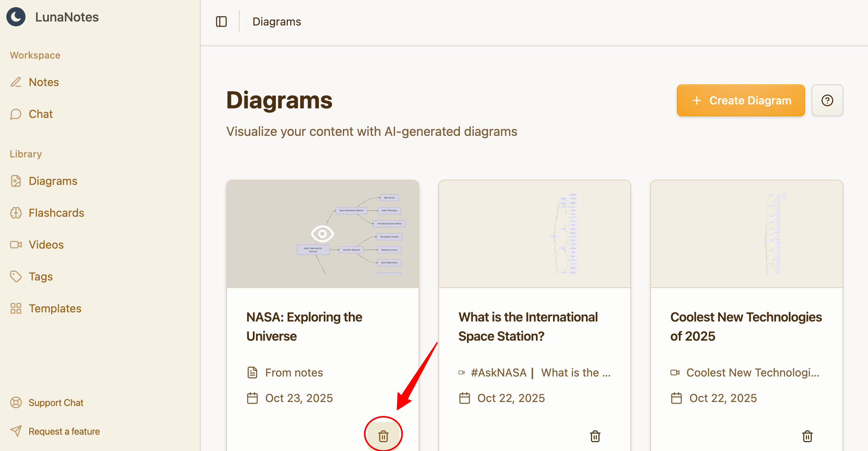The height and width of the screenshot is (451, 868).
Task: Delete Coolest New Technologies diagram
Action: coord(807,436)
